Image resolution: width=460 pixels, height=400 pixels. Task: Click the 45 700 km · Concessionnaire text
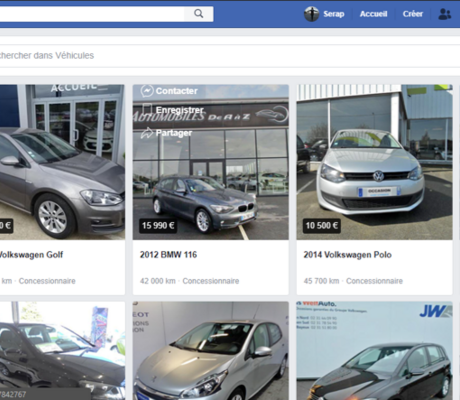tap(353, 281)
